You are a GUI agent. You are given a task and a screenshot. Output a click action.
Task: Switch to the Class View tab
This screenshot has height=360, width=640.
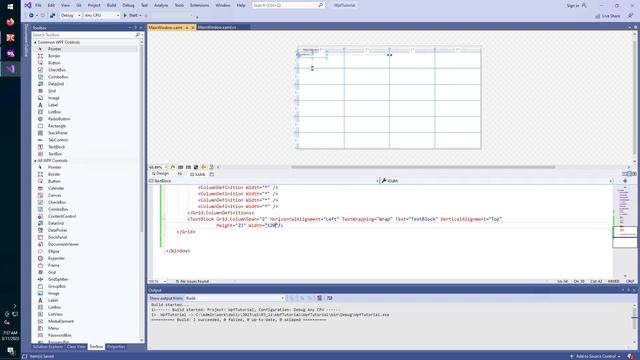76,347
